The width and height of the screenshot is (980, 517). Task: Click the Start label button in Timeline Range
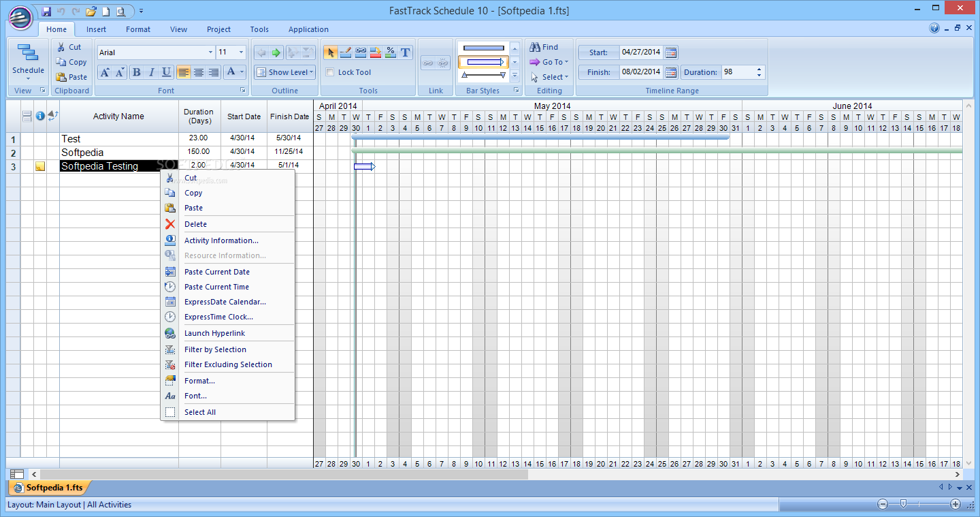599,52
